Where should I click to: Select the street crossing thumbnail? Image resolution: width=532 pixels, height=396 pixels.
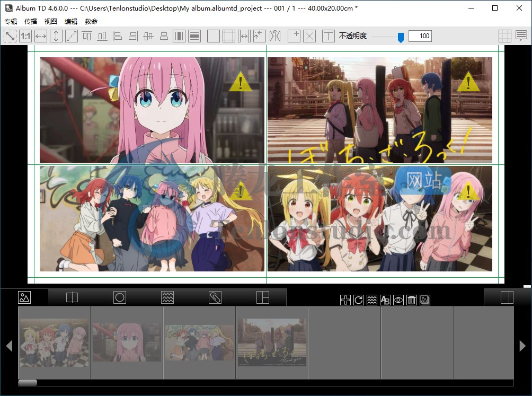[272, 343]
